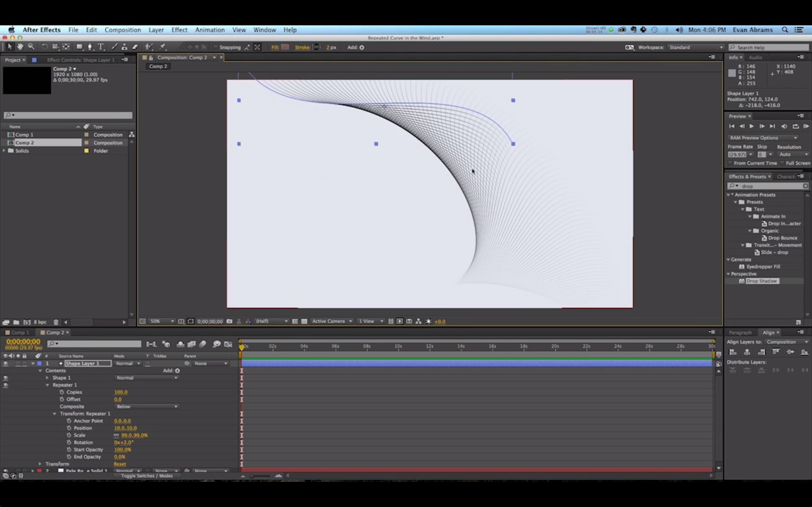Select the Drop Shadow preset in Effects & Presets
The height and width of the screenshot is (507, 812).
click(x=762, y=281)
